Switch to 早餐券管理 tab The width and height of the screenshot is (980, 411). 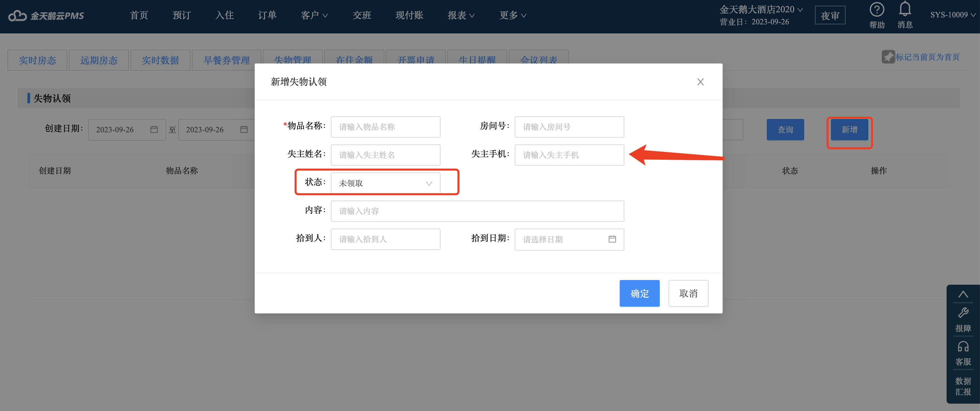226,60
